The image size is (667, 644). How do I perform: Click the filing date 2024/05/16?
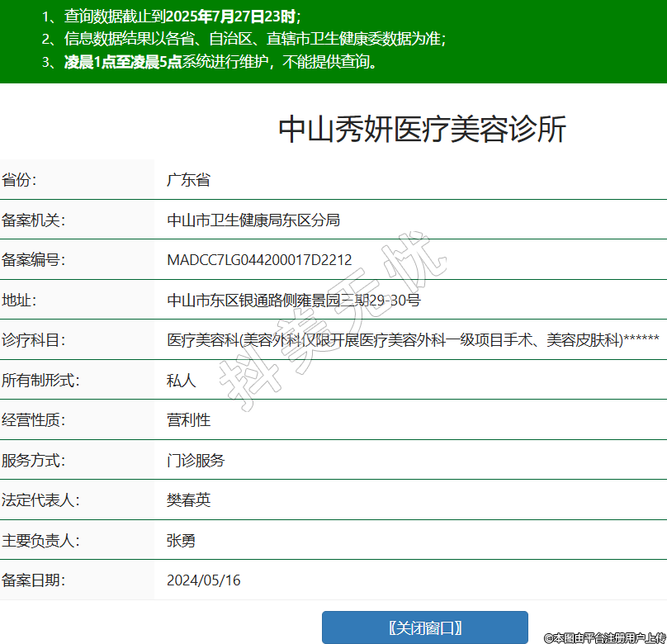(x=203, y=580)
